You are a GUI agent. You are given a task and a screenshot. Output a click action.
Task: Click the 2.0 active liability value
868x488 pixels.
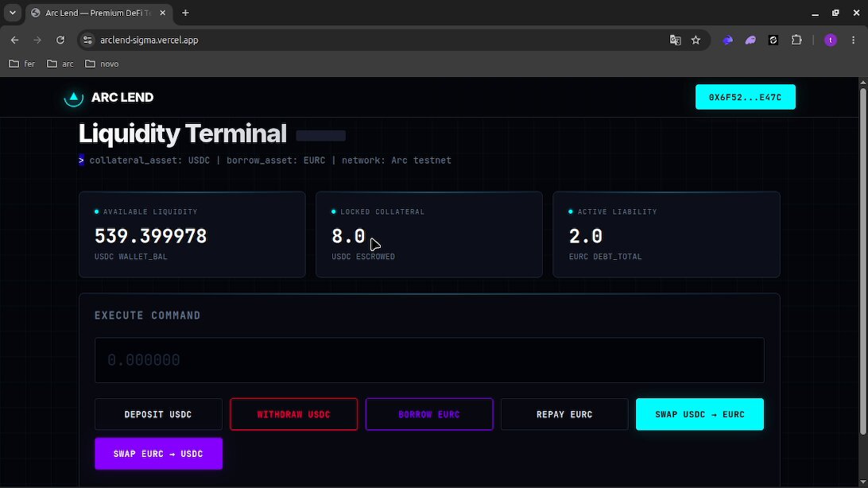586,236
